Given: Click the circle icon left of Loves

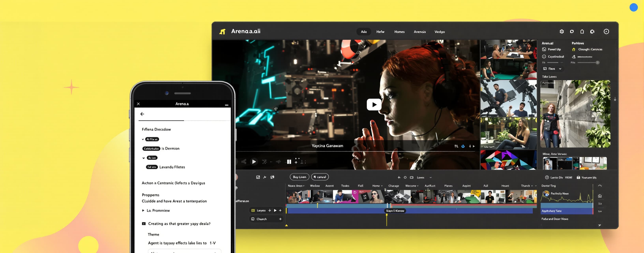Looking at the screenshot, I should click(x=405, y=177).
